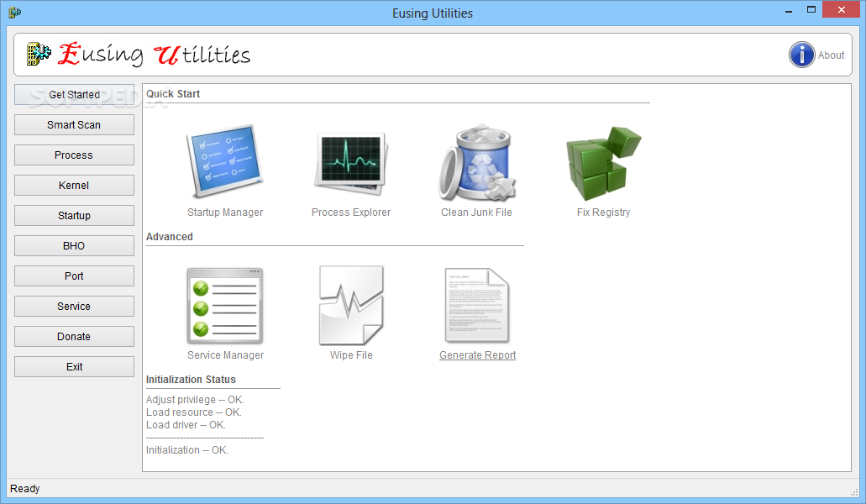Image resolution: width=866 pixels, height=504 pixels.
Task: Click the 'Adjust privilege -- OK.' line
Action: (x=195, y=400)
